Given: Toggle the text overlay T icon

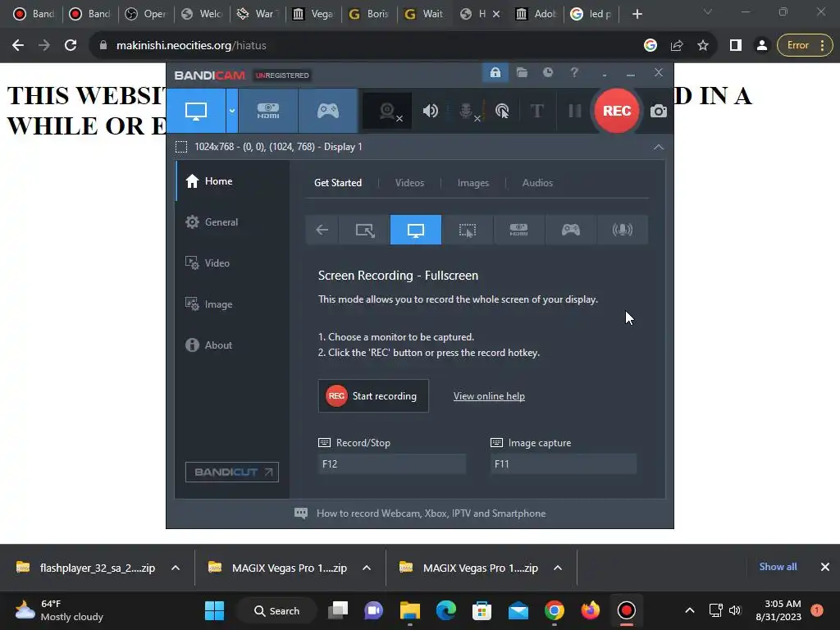Looking at the screenshot, I should 536,111.
